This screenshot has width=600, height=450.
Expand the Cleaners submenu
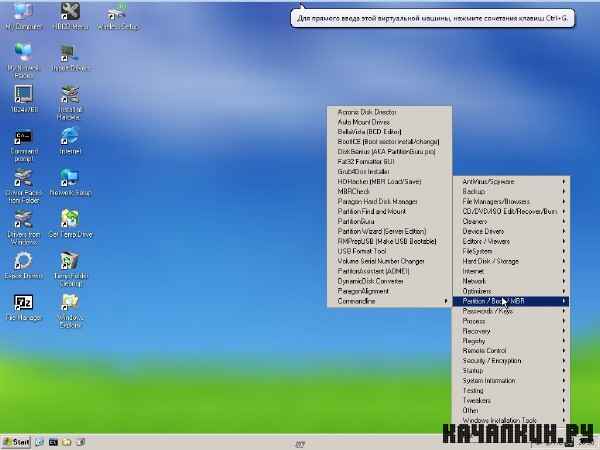511,221
